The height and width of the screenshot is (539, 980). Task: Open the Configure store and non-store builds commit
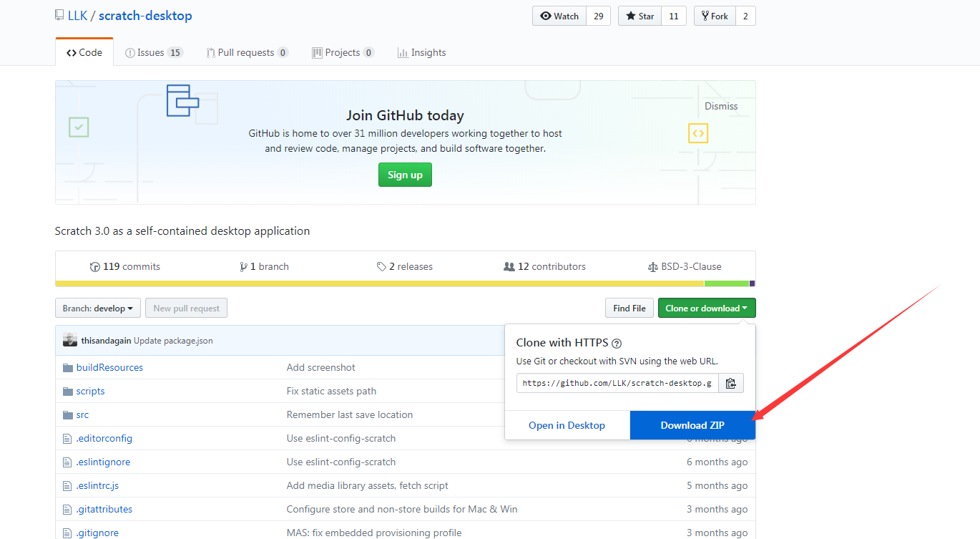[402, 509]
